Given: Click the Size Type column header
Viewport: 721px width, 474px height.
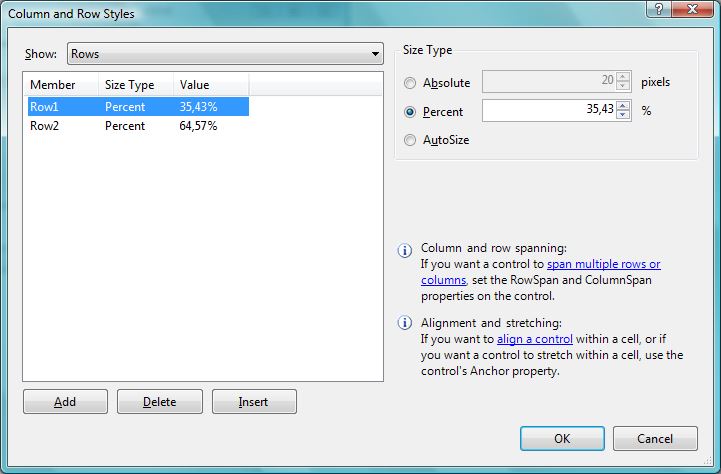Looking at the screenshot, I should (x=135, y=85).
